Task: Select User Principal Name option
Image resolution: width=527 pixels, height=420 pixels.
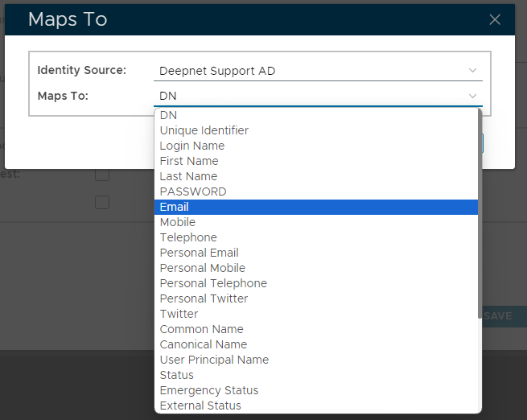Action: [x=214, y=360]
